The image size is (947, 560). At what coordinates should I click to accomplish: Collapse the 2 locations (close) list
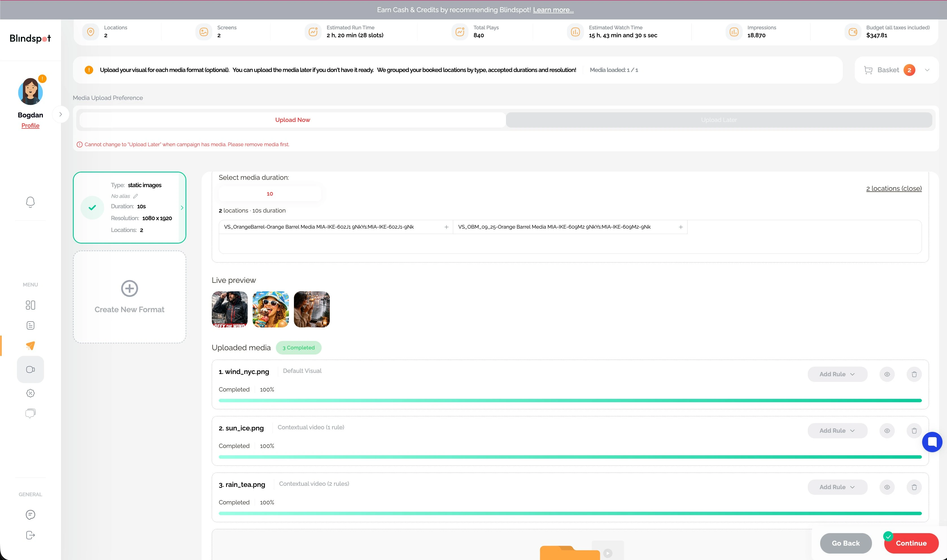pyautogui.click(x=893, y=188)
